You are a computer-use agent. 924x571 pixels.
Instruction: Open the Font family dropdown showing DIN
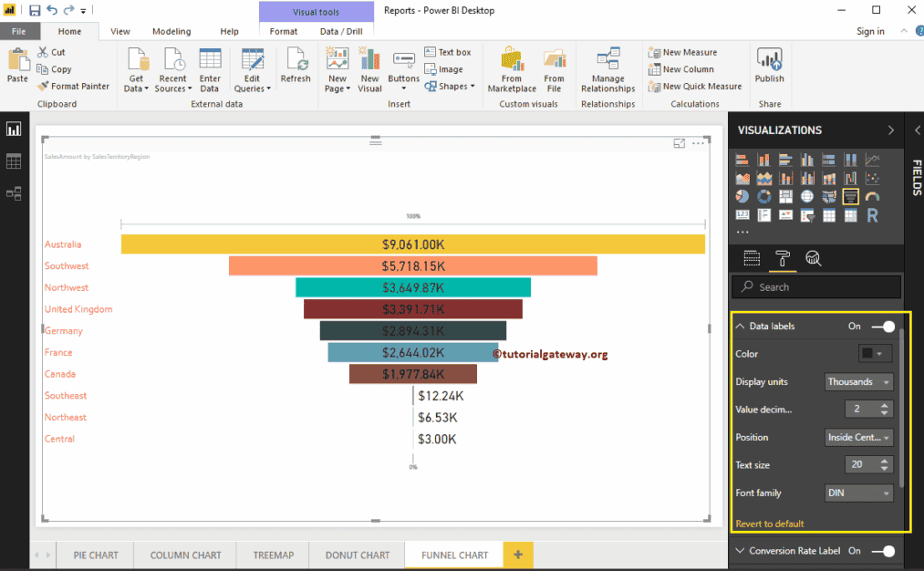pos(858,493)
